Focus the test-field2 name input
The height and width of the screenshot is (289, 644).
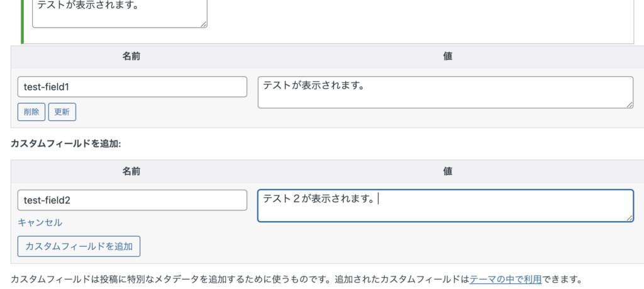click(x=132, y=200)
